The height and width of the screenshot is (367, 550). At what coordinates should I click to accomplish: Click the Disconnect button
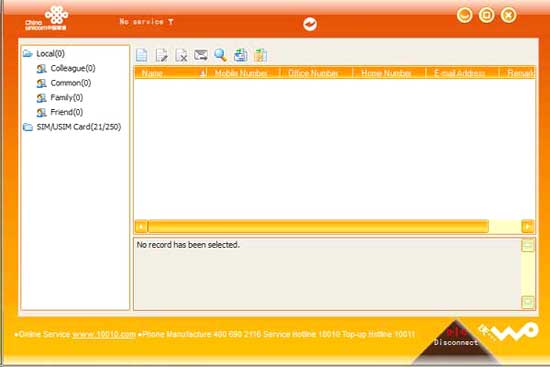pos(456,342)
